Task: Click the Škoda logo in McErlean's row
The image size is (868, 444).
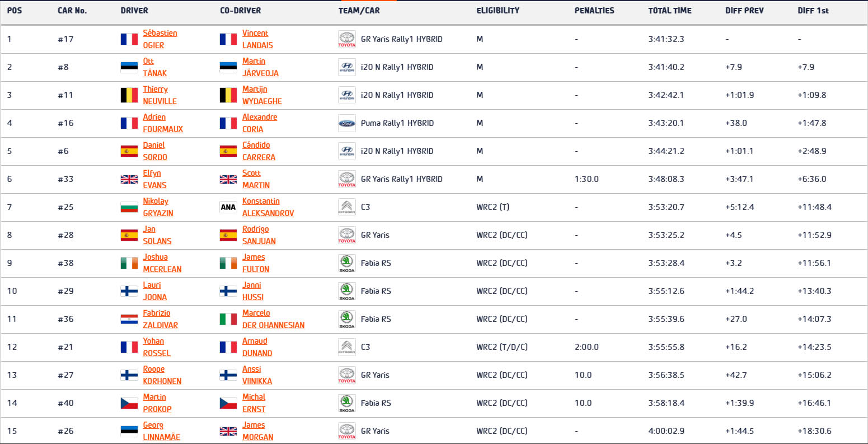Action: click(x=347, y=263)
